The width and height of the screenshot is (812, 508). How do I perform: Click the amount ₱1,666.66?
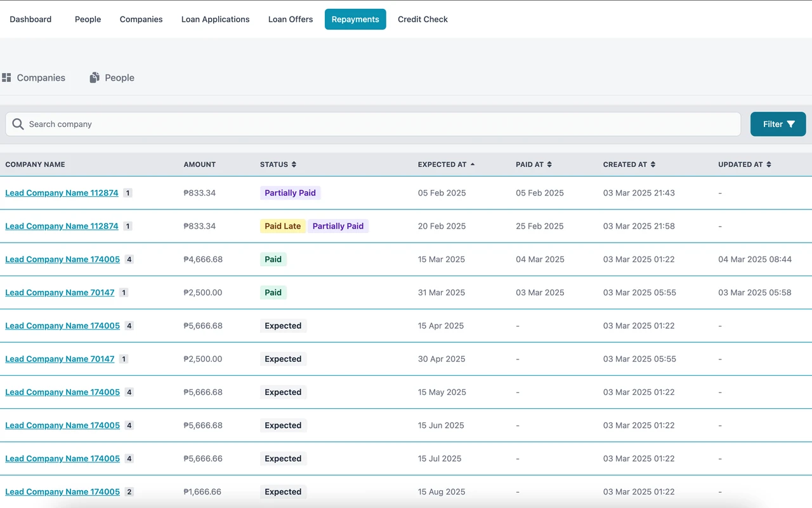click(202, 491)
